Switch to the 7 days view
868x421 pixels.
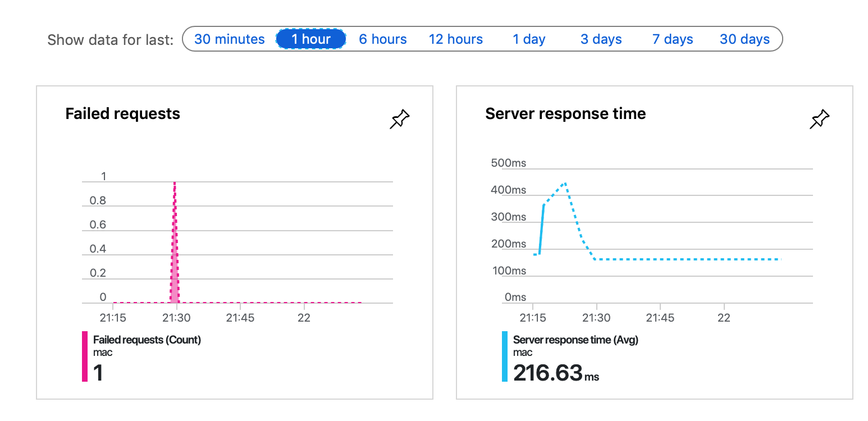[672, 39]
